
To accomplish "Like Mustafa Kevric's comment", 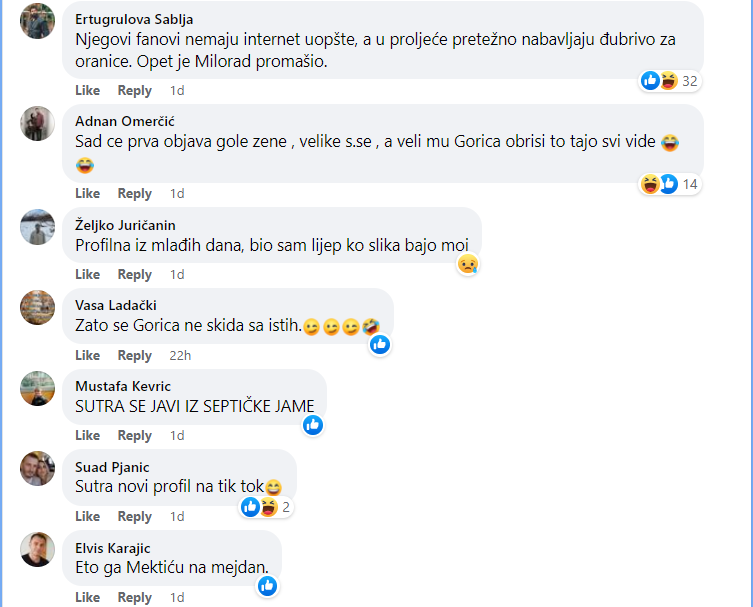I will tap(88, 435).
